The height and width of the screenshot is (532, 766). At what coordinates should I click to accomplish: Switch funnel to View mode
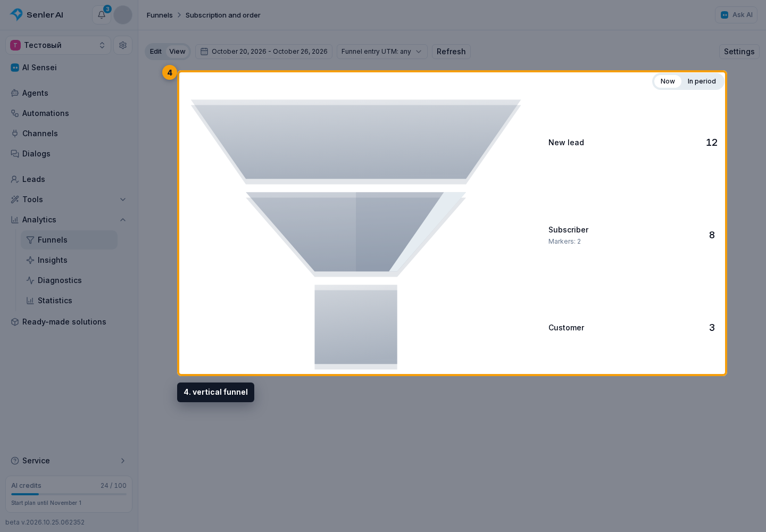177,52
